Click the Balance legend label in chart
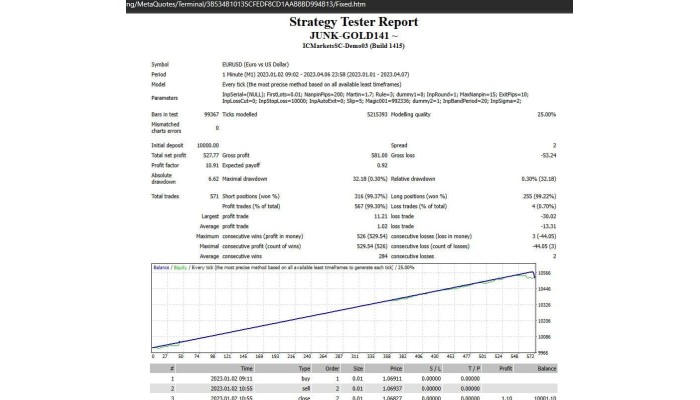This screenshot has width=700, height=400. (161, 268)
